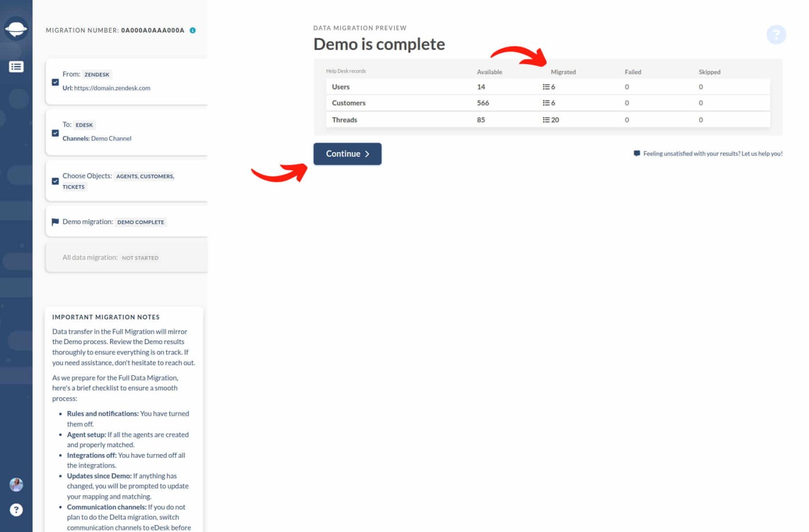
Task: Click the Continue button
Action: (x=348, y=154)
